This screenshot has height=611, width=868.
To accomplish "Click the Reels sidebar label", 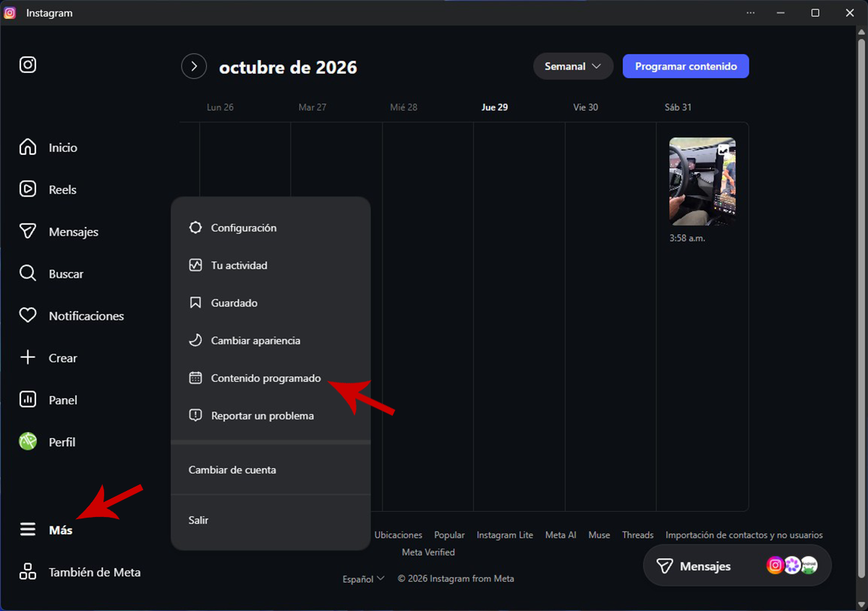I will coord(62,189).
